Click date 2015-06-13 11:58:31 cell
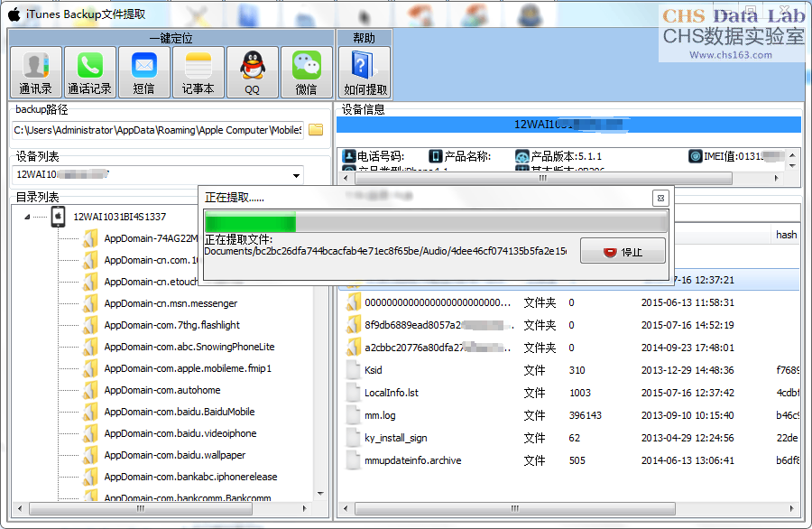This screenshot has height=529, width=812. tap(687, 302)
